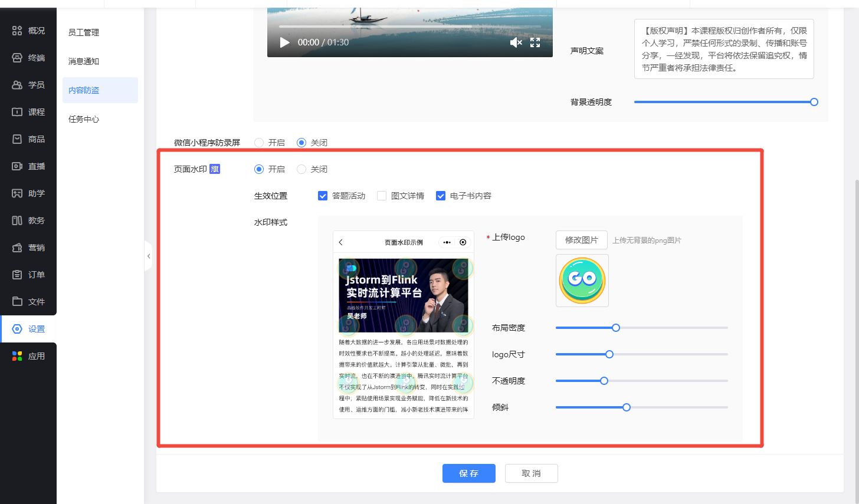Select the 学员 students sidebar icon
Screen dimensions: 859x504
(17, 85)
